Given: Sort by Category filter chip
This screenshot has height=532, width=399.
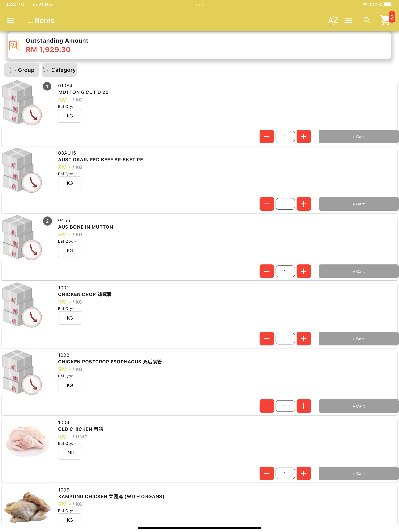Looking at the screenshot, I should click(59, 70).
